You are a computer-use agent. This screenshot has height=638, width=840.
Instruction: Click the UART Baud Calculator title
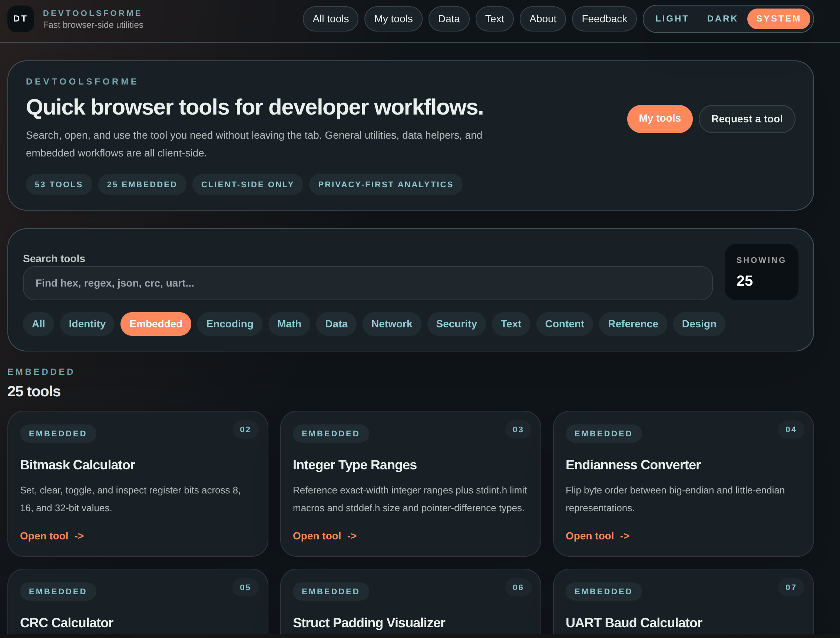(x=634, y=623)
